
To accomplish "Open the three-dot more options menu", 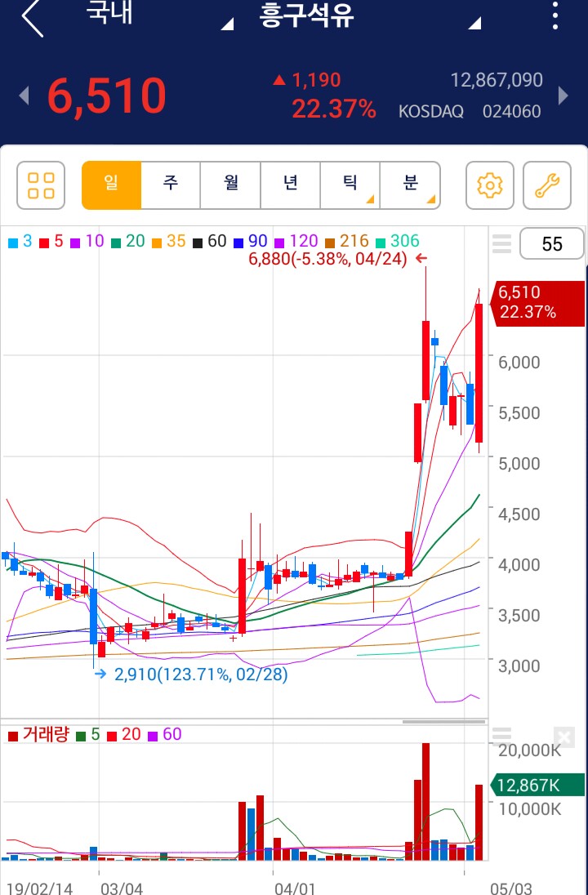I will point(555,16).
